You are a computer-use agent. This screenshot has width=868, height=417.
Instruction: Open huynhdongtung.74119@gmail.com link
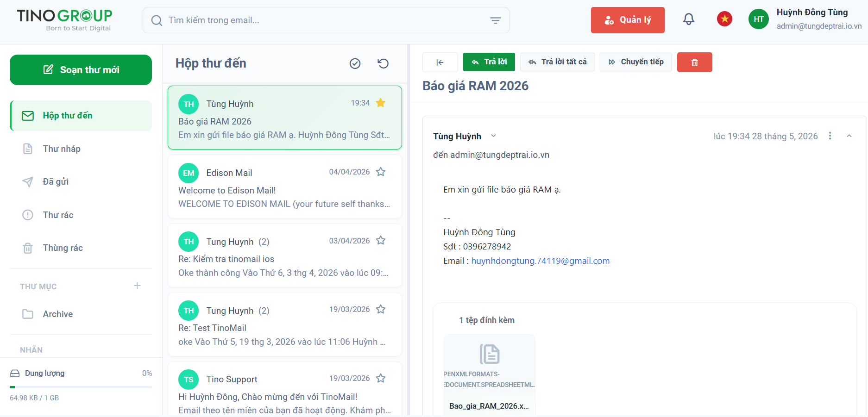(541, 261)
